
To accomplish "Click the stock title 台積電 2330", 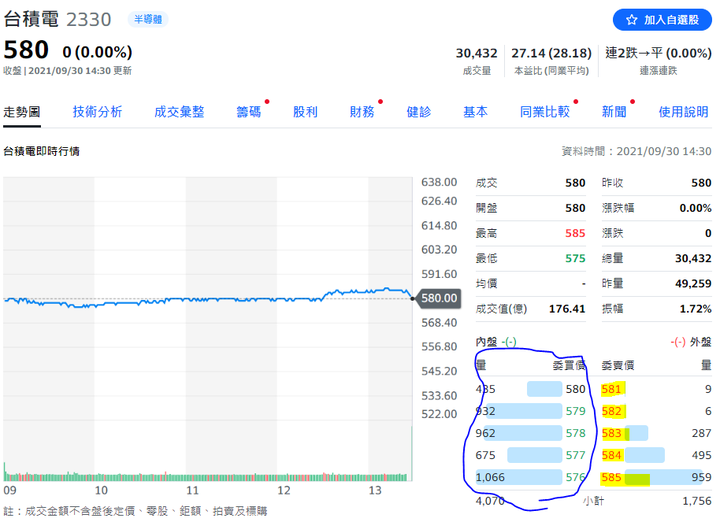I will [x=57, y=19].
